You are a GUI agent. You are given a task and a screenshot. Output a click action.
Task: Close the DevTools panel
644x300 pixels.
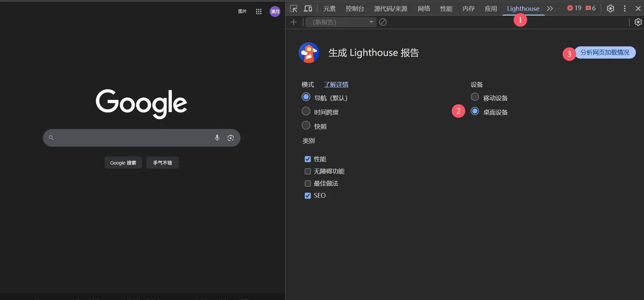(638, 8)
